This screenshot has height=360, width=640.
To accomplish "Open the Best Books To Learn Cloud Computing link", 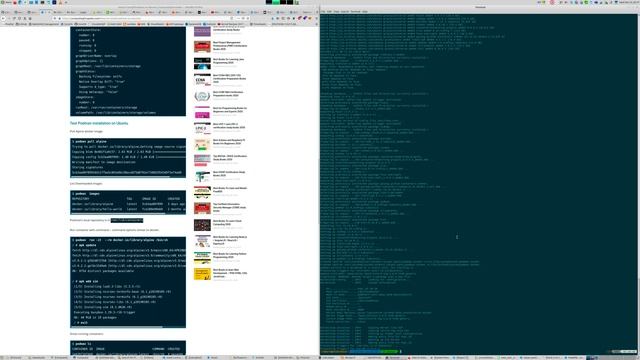I will (227, 223).
